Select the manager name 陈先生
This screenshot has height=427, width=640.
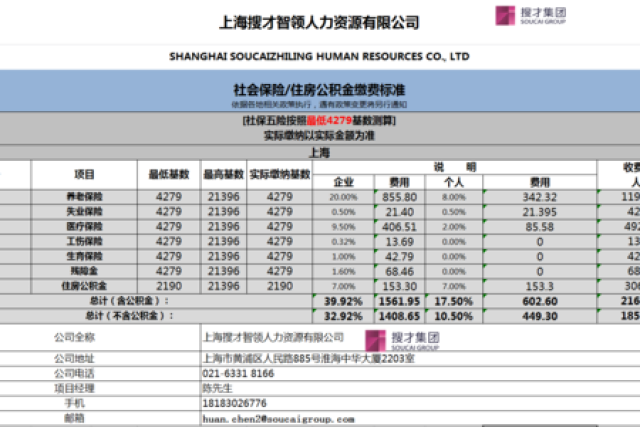click(x=217, y=388)
